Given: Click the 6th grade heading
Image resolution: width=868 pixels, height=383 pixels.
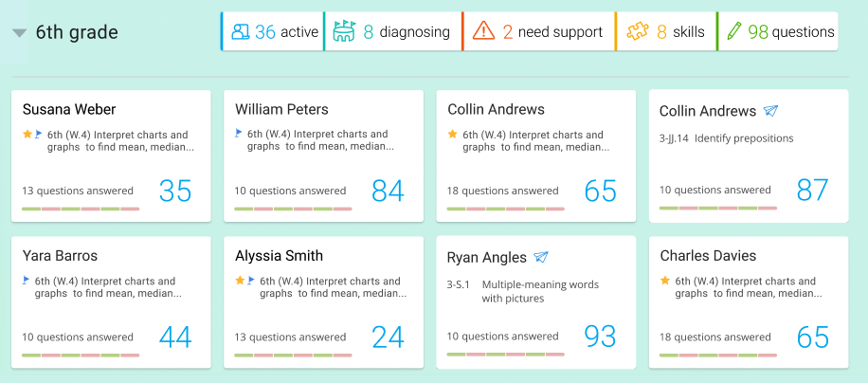Looking at the screenshot, I should point(77,33).
